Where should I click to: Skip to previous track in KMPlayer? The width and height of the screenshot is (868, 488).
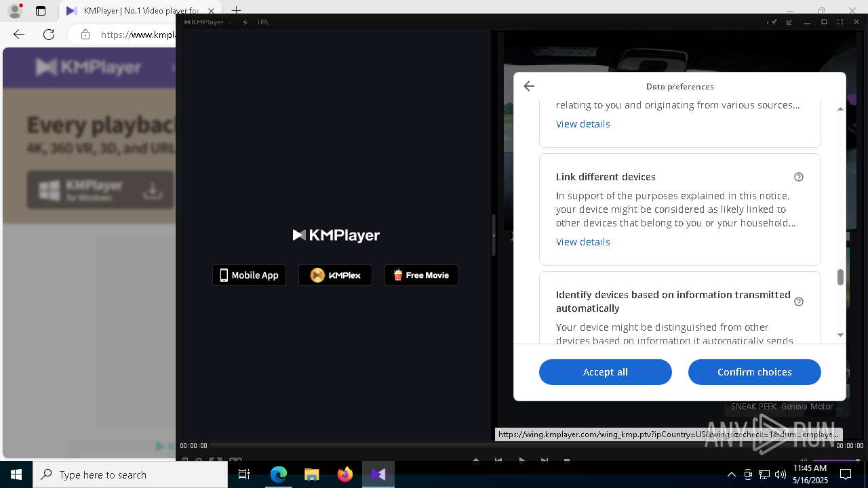[498, 461]
